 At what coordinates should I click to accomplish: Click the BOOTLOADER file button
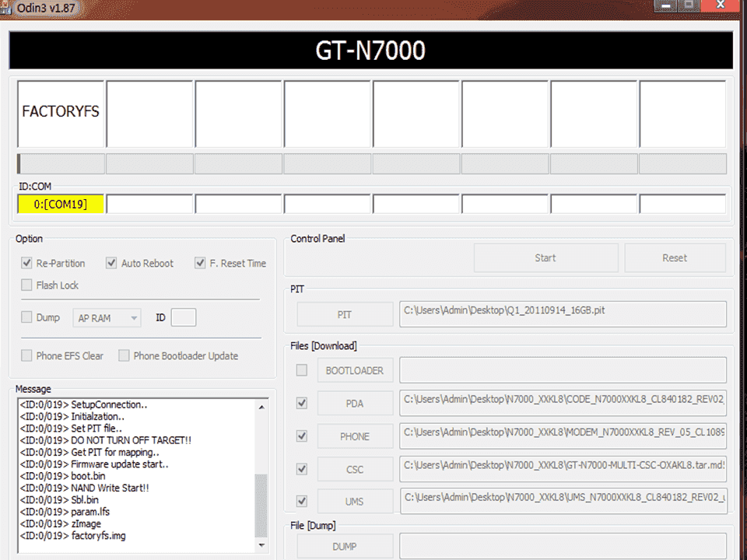(x=355, y=370)
